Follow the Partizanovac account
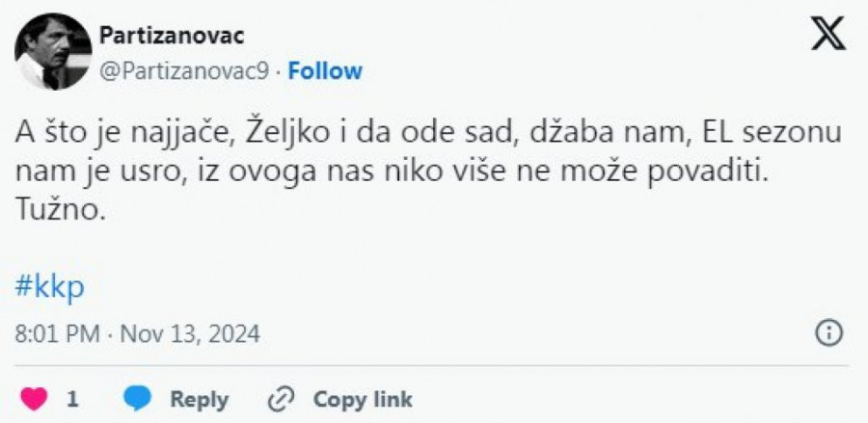 point(325,70)
